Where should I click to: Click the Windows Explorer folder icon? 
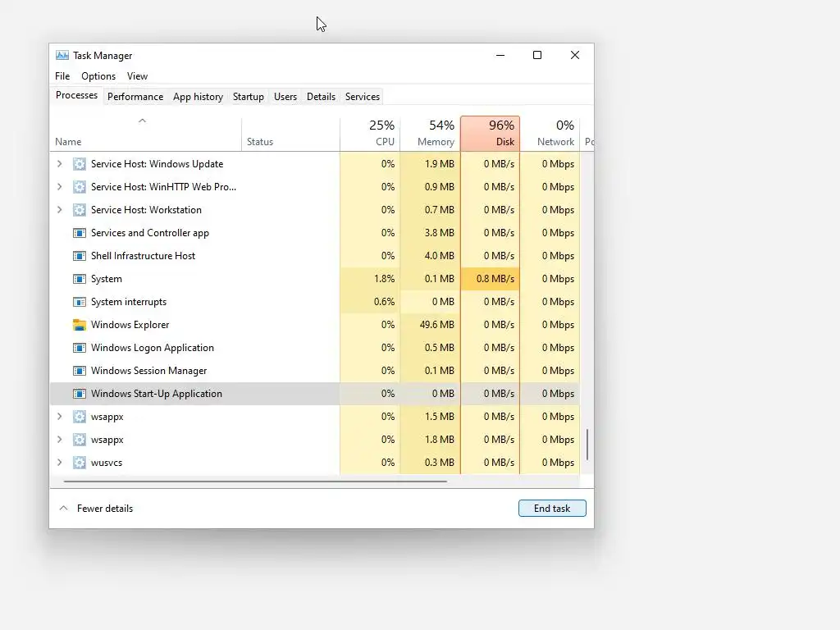[x=80, y=325]
